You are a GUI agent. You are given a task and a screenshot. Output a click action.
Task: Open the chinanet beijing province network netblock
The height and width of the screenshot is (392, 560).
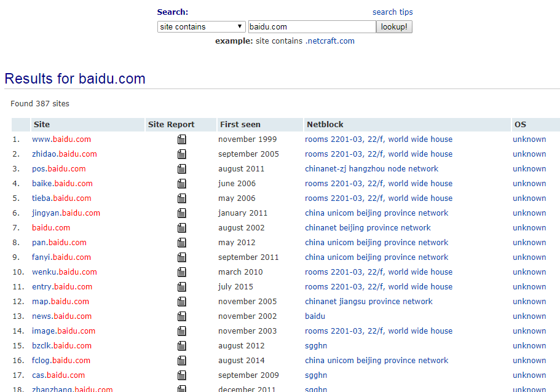368,228
